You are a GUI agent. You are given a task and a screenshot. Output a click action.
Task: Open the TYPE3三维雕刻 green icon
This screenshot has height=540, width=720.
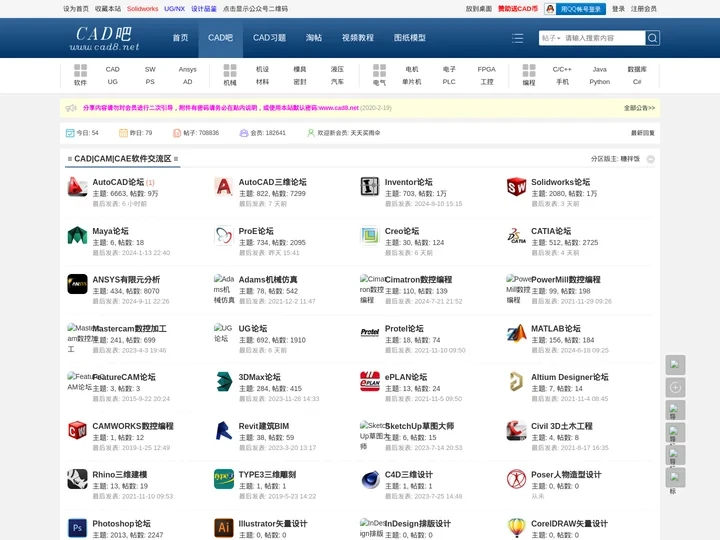coord(224,479)
